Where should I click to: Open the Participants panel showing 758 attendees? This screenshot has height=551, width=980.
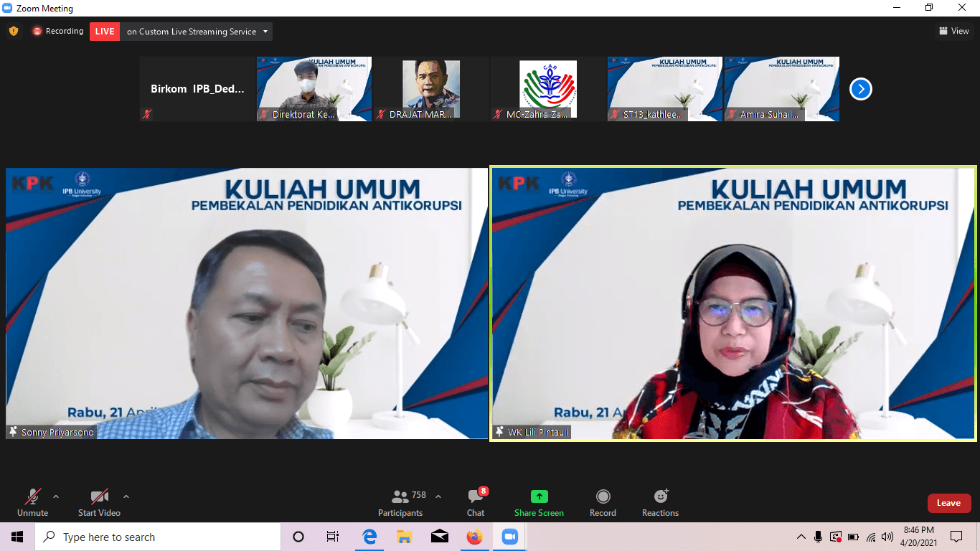[400, 502]
